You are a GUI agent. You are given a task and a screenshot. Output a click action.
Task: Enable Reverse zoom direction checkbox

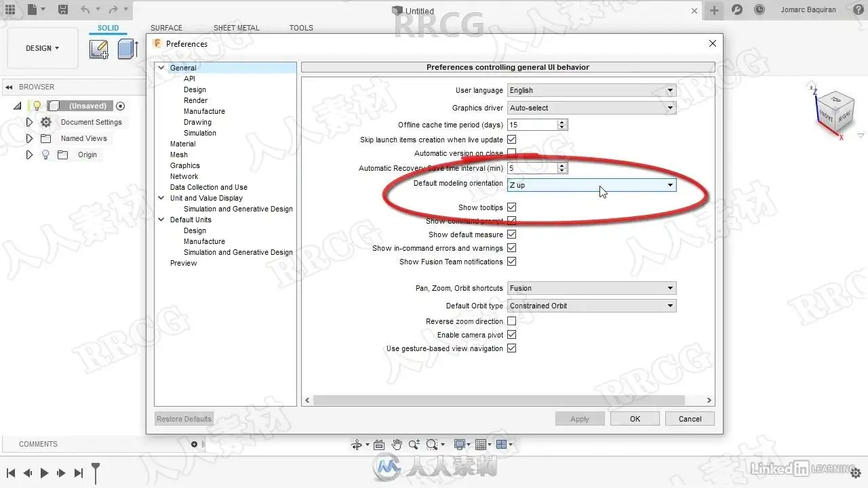[x=512, y=321]
